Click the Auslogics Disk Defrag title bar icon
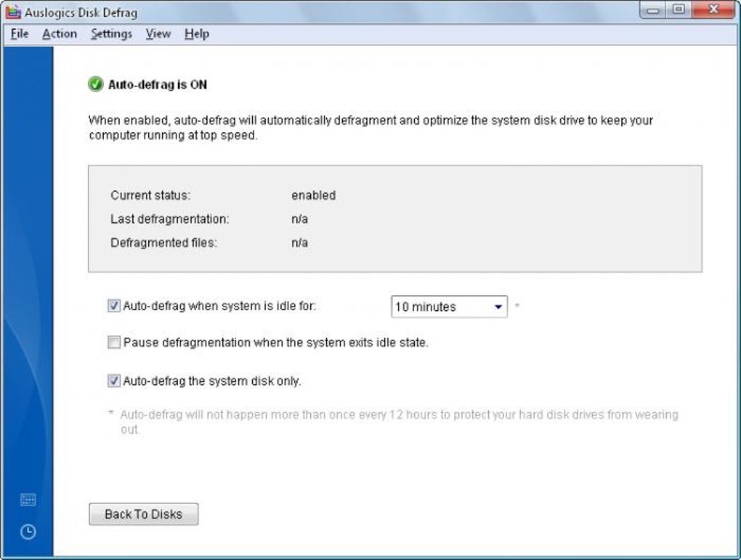Image resolution: width=741 pixels, height=560 pixels. (x=13, y=12)
